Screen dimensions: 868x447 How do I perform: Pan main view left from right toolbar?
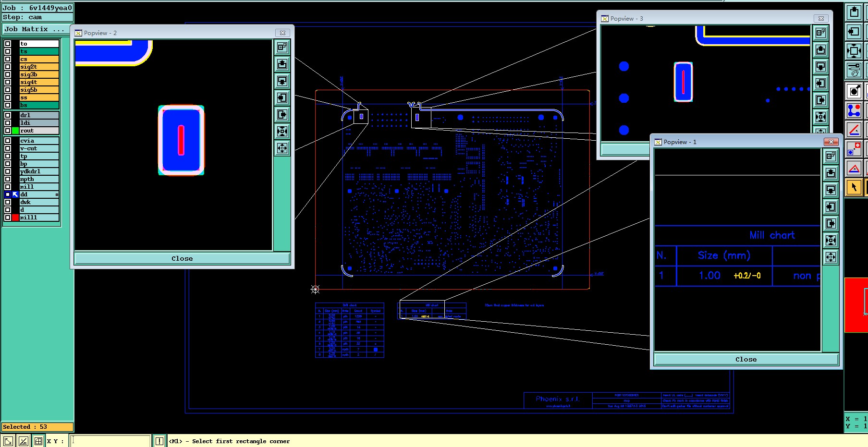point(854,32)
